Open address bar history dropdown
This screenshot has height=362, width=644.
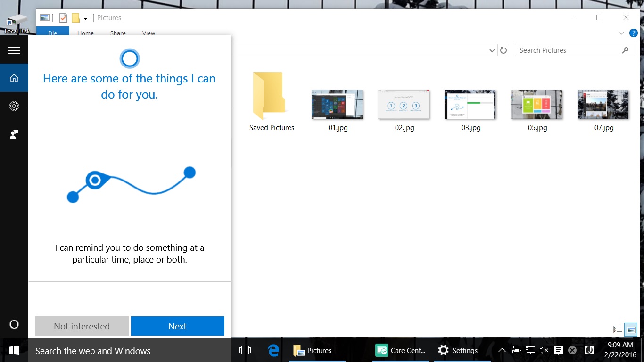point(492,50)
